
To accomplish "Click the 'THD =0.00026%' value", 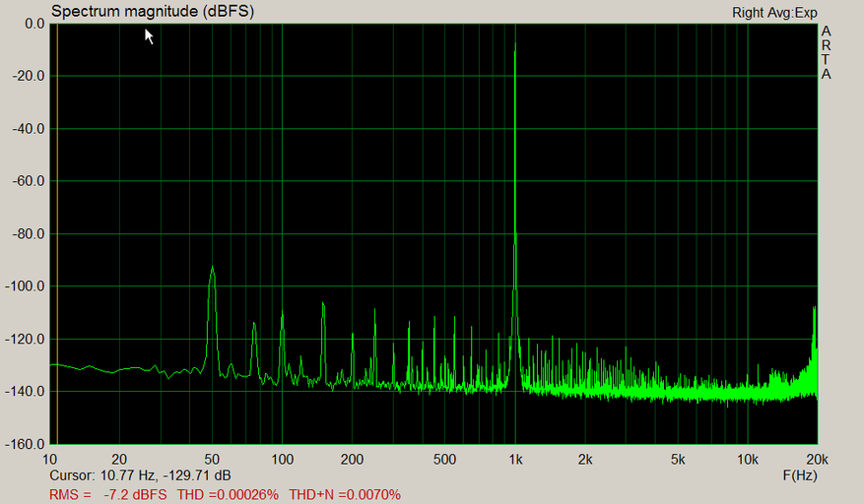I will tap(228, 494).
